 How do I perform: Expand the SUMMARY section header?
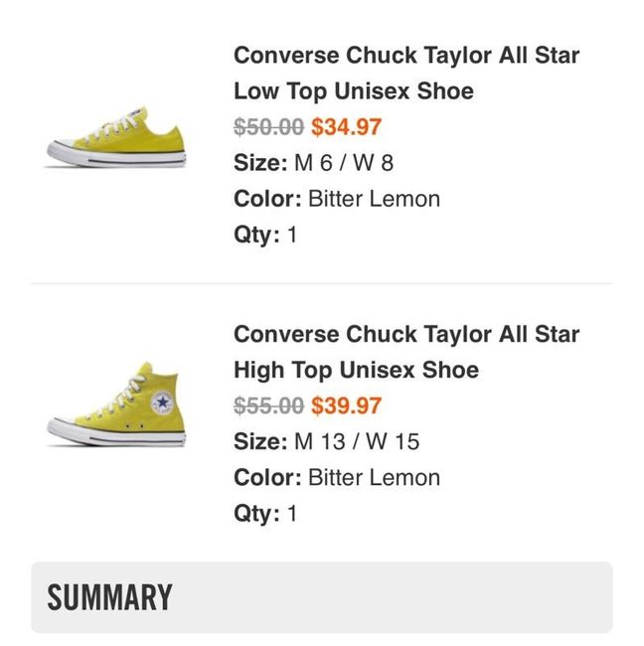pos(321,597)
